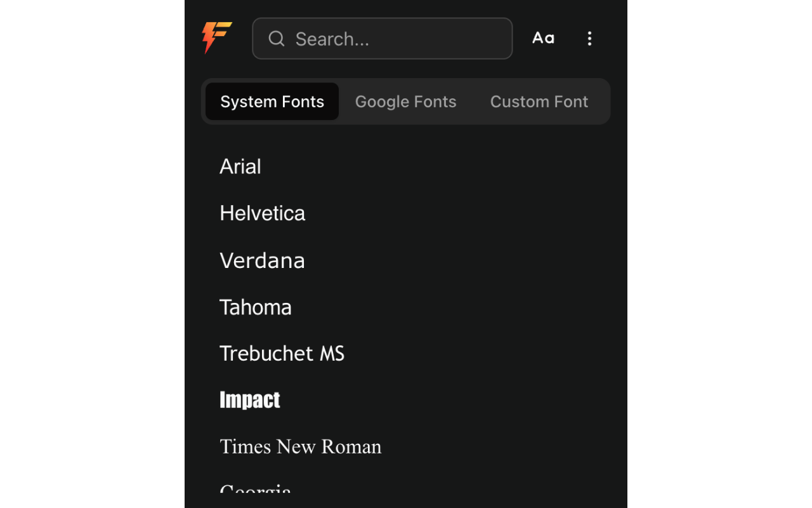The image size is (812, 508).
Task: Click the bold "Impact" list entry
Action: (x=250, y=400)
